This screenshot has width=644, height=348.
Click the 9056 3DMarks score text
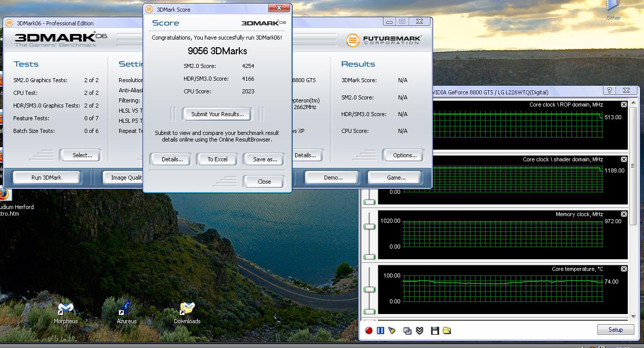pyautogui.click(x=218, y=51)
